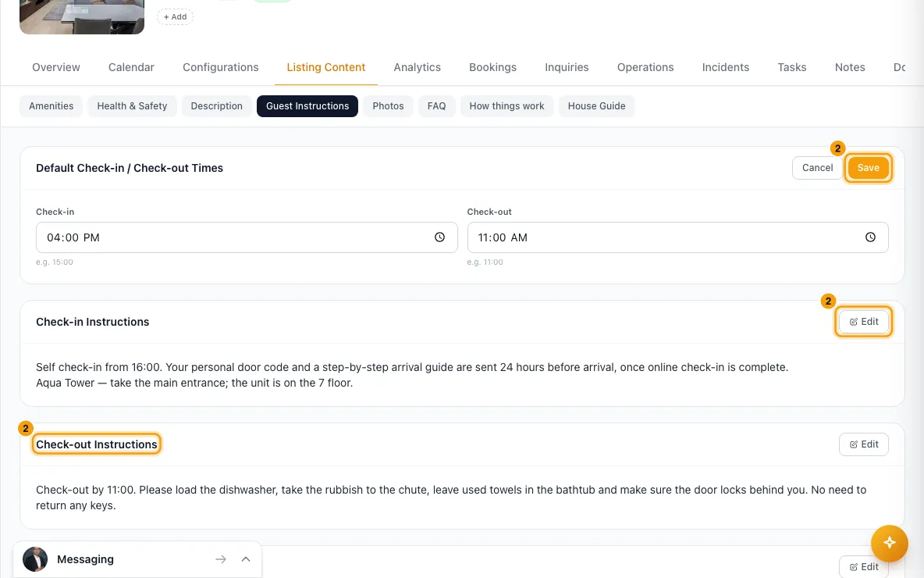
Task: Click the Messaging panel label
Action: (85, 559)
